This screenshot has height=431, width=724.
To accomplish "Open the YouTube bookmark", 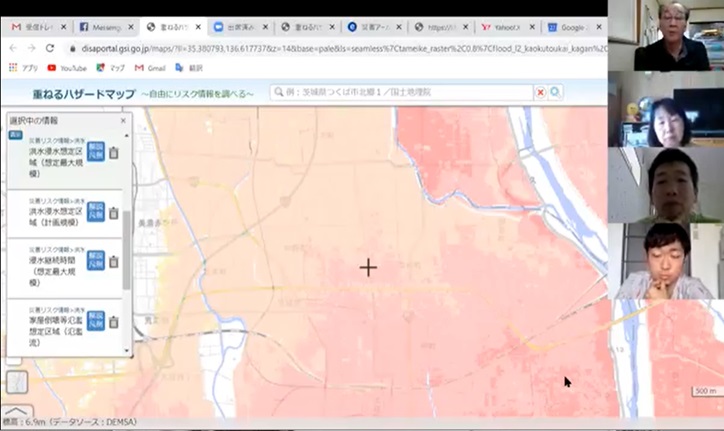I will (67, 68).
